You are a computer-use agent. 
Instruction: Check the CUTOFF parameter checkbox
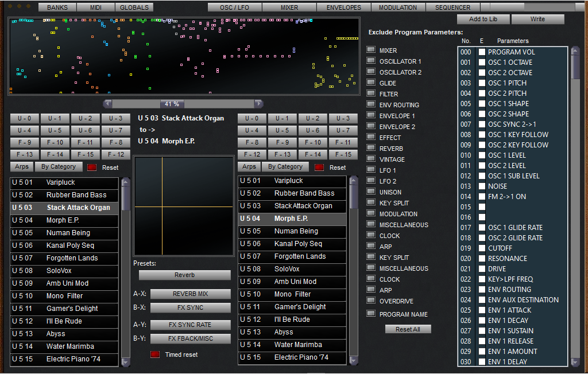tap(482, 248)
